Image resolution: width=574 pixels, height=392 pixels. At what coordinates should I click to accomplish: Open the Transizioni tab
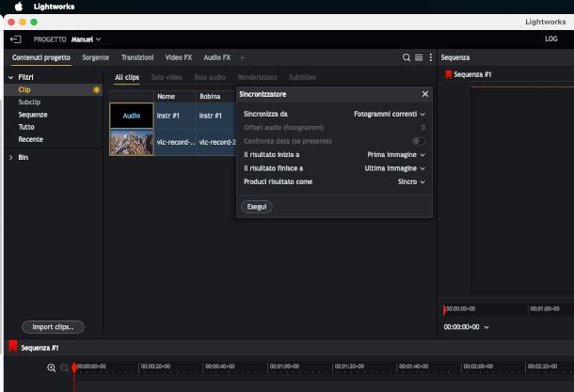click(137, 57)
